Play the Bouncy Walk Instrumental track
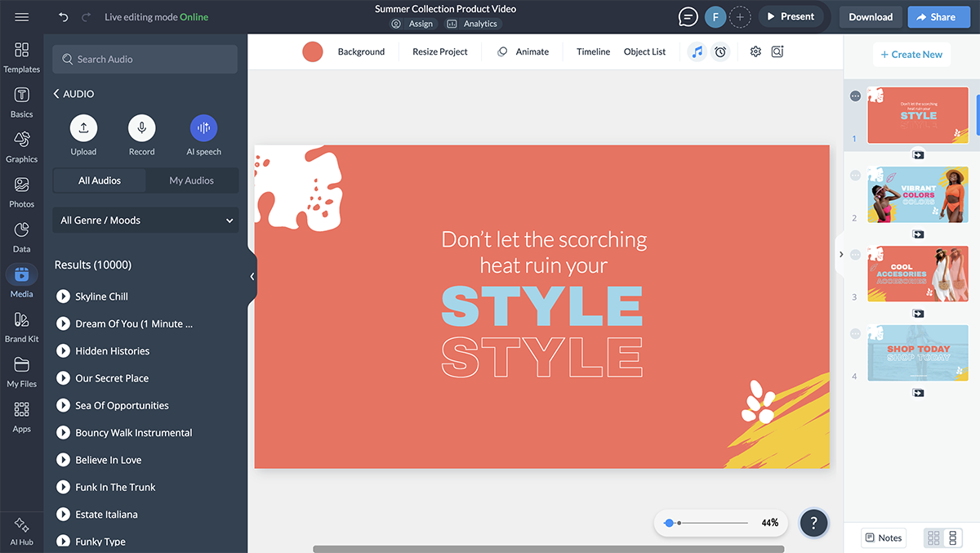 click(x=63, y=433)
